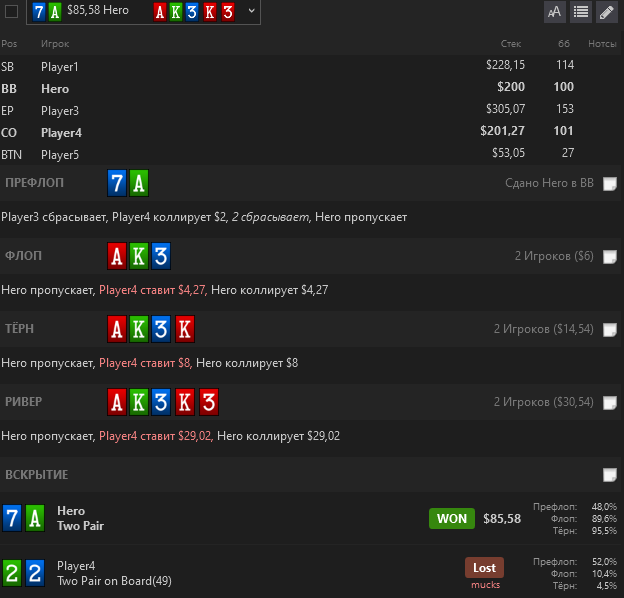Click Player4 коллирует $2 preflop text

coord(170,217)
